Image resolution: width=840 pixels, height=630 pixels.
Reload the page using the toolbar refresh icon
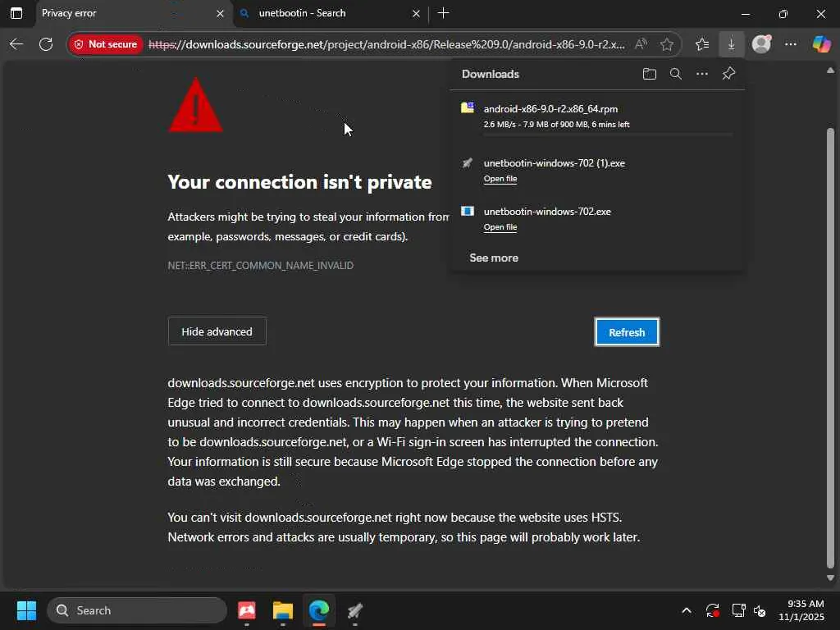(46, 44)
